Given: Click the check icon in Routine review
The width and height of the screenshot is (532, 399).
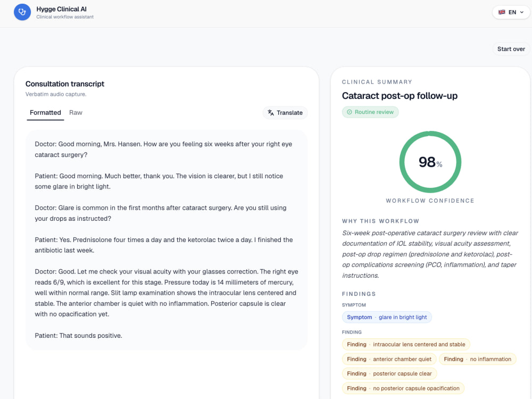Looking at the screenshot, I should 349,112.
